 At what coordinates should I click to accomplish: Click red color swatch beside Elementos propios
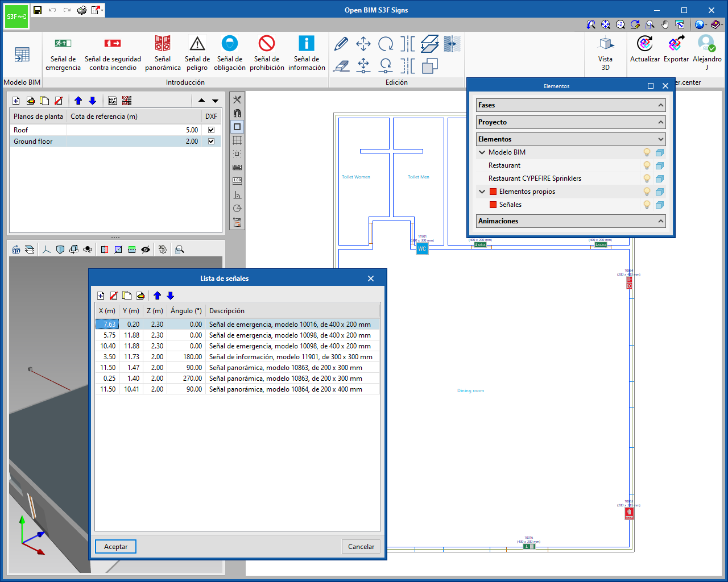pyautogui.click(x=493, y=192)
